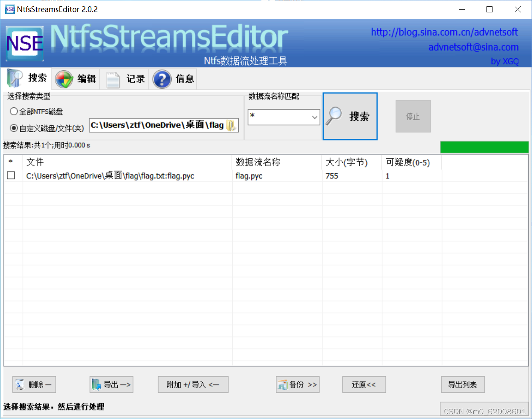Screen dimensions: 532x419
Task: Click the shield icon beside 编辑
Action: (64, 79)
